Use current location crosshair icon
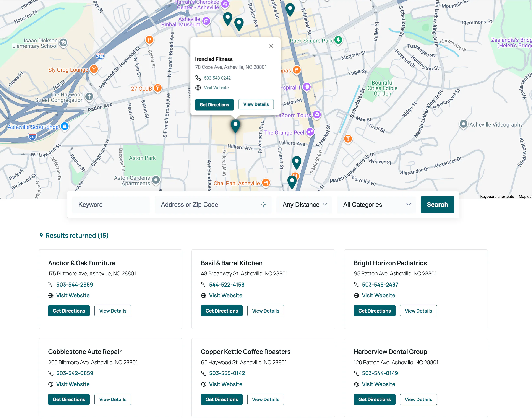 [264, 205]
